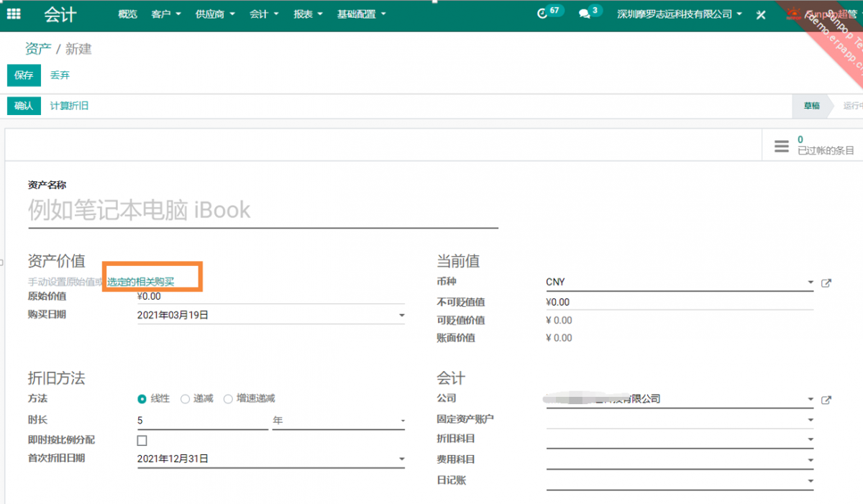Switch company via 深圳摩罗志远科技有限公司 selector
This screenshot has width=863, height=504.
click(679, 14)
